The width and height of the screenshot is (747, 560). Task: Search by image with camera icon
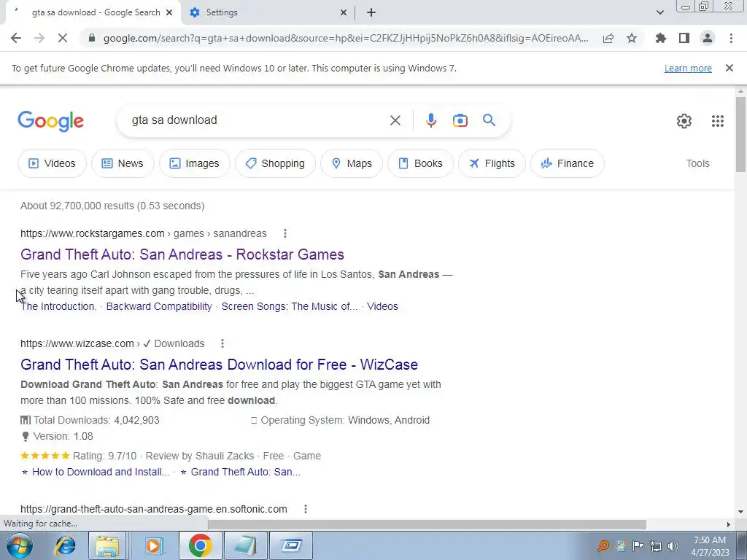[460, 120]
